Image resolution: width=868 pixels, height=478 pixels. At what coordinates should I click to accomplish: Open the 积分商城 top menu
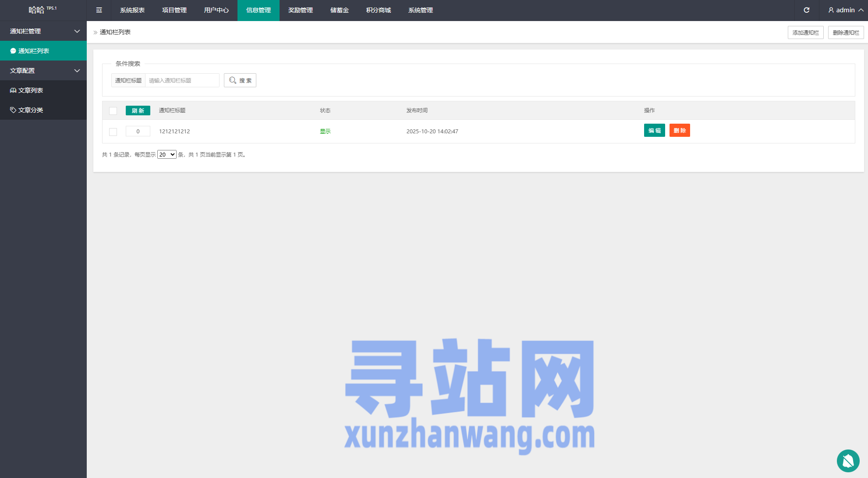[x=378, y=10]
